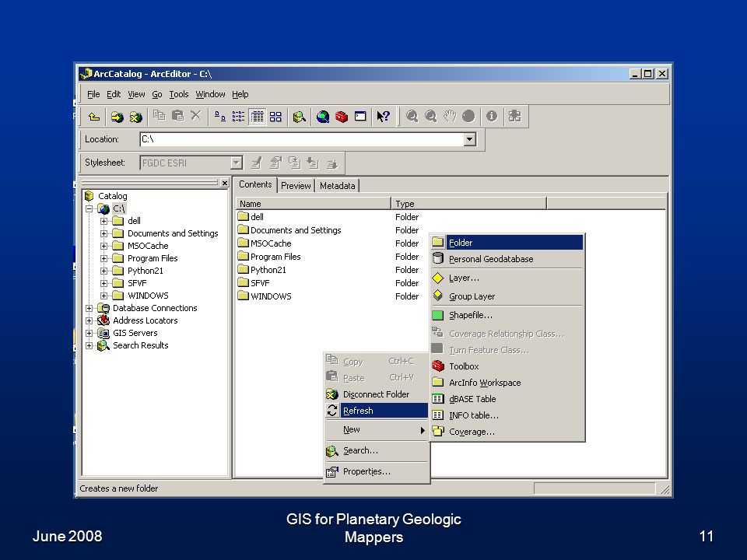Screen dimensions: 747x560
Task: Expand Documents and Settings tree node
Action: coord(103,233)
